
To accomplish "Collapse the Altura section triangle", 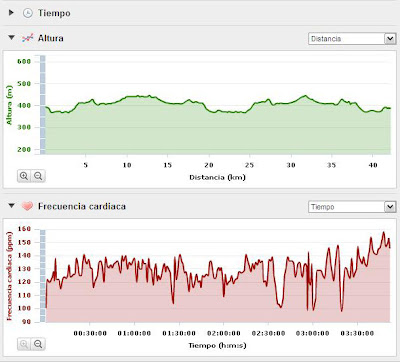I will tap(11, 38).
